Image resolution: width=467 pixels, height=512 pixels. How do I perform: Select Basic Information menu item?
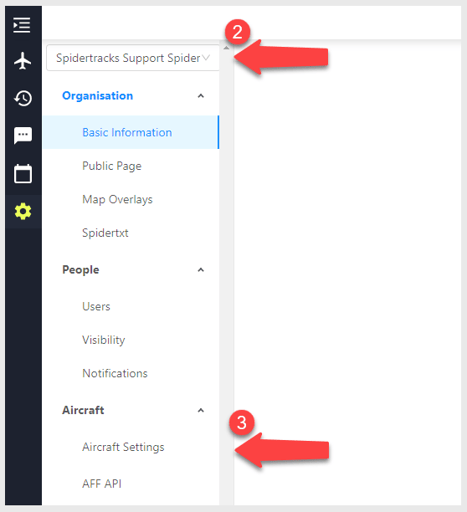[131, 132]
